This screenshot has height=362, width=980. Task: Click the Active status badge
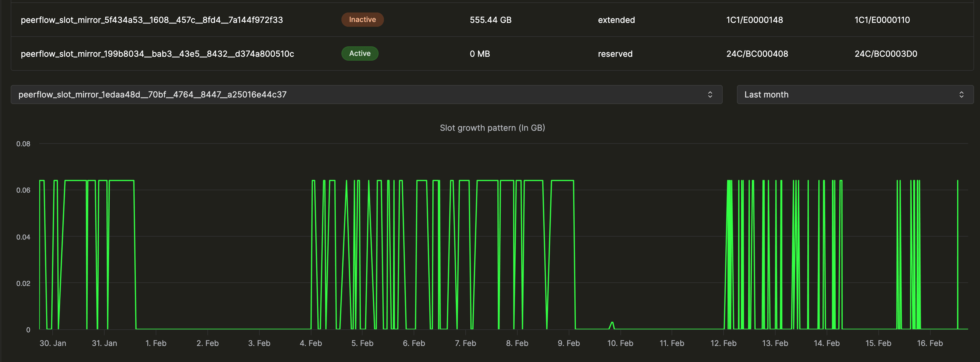(x=360, y=53)
